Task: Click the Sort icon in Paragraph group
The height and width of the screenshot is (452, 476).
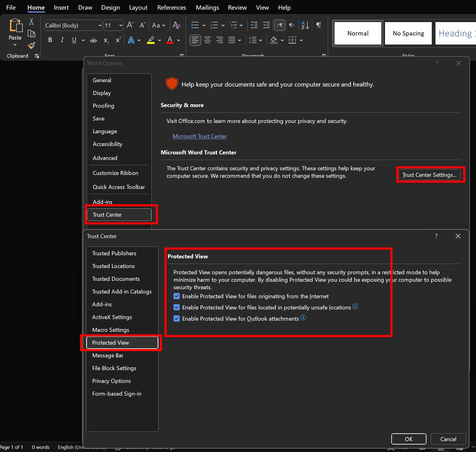Action: 304,25
